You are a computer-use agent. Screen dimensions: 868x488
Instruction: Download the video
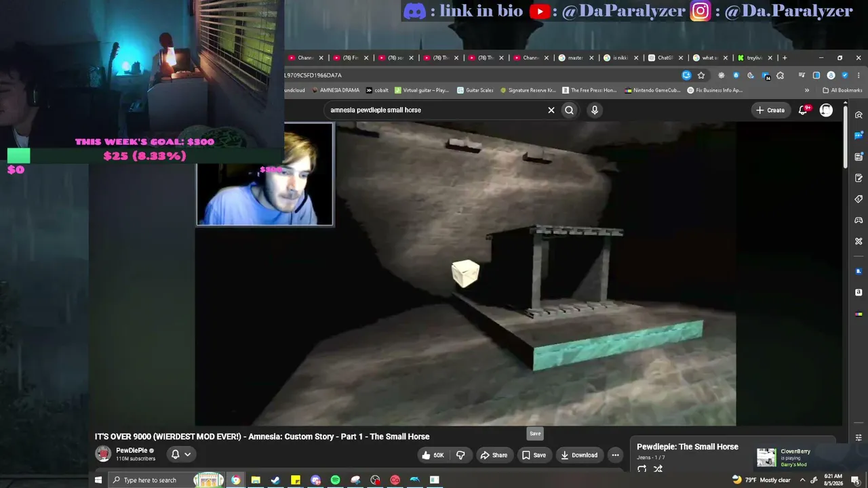(578, 455)
